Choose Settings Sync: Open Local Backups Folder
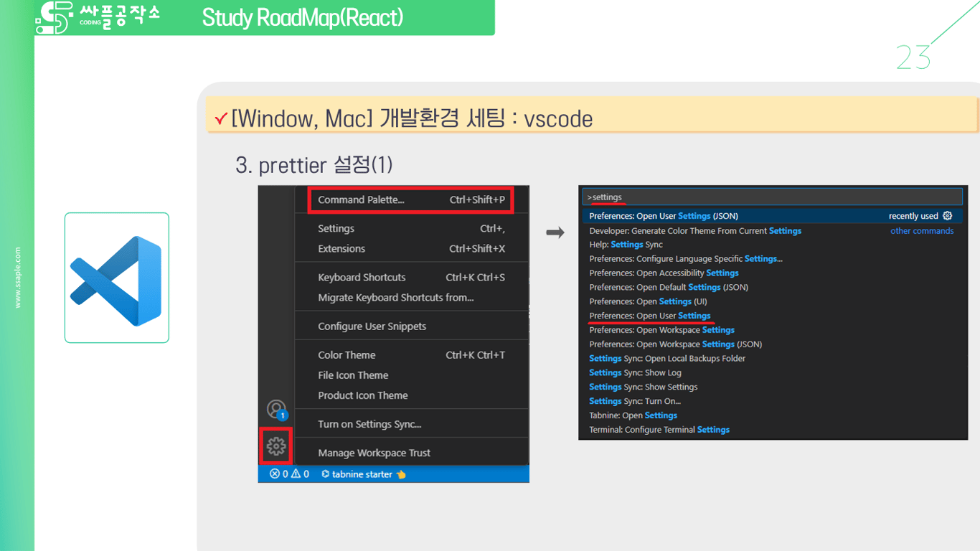Viewport: 980px width, 551px height. [667, 359]
